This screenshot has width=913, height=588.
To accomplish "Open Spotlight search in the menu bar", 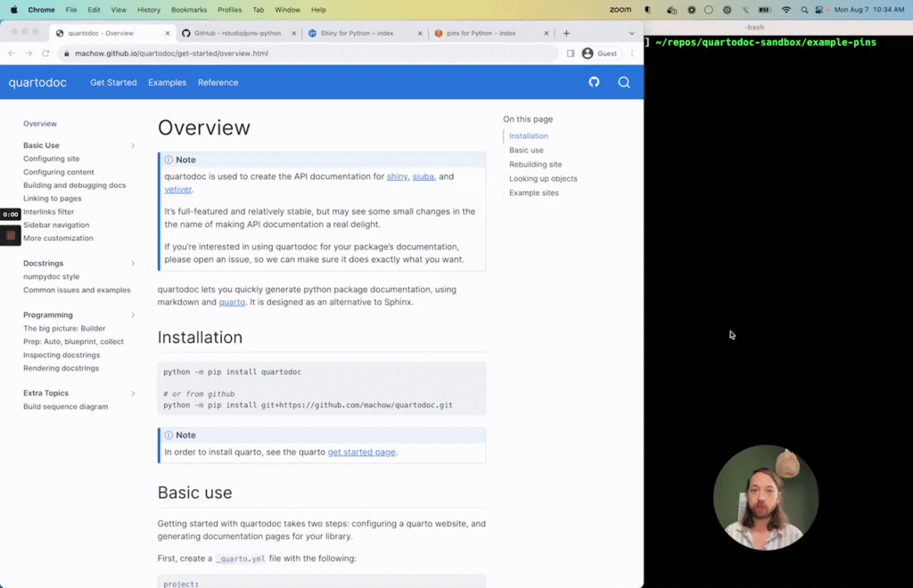I will pos(804,10).
